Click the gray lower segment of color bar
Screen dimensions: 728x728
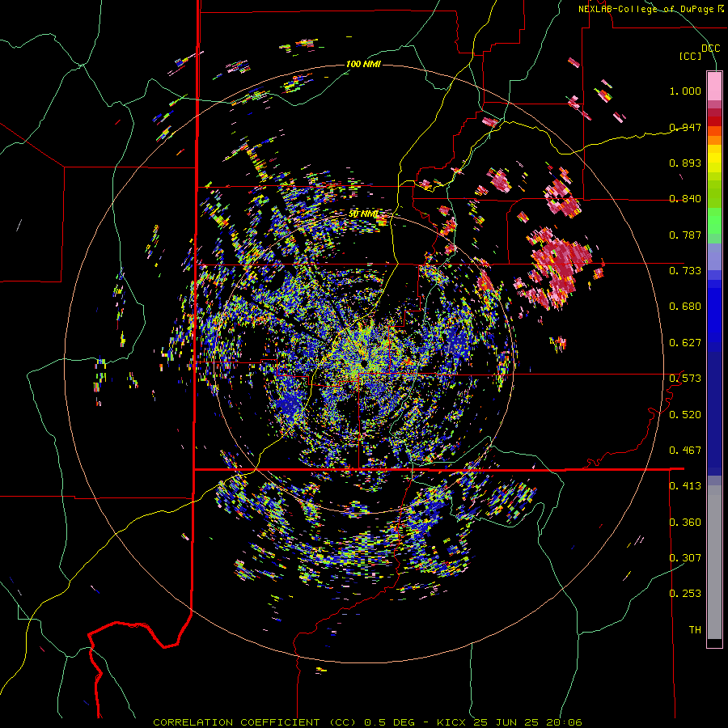pos(714,562)
